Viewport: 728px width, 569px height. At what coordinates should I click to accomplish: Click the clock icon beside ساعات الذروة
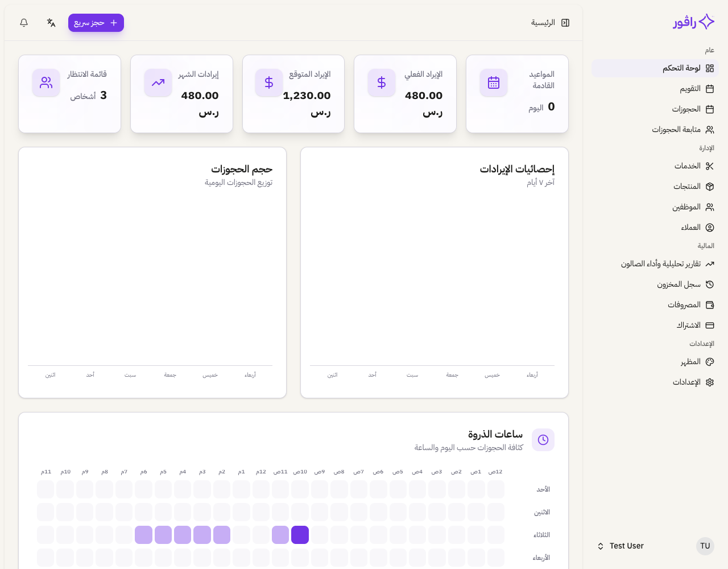(x=543, y=440)
